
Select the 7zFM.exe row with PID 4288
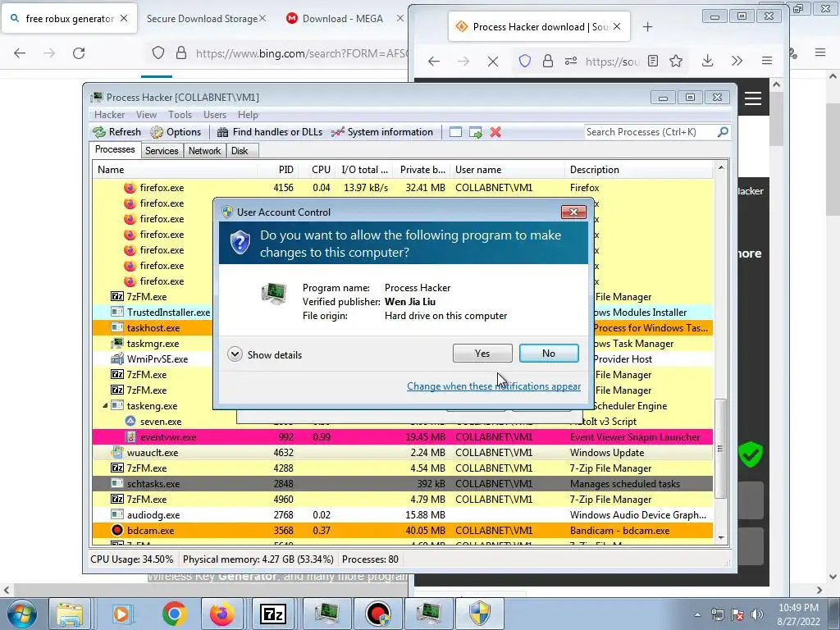point(402,468)
